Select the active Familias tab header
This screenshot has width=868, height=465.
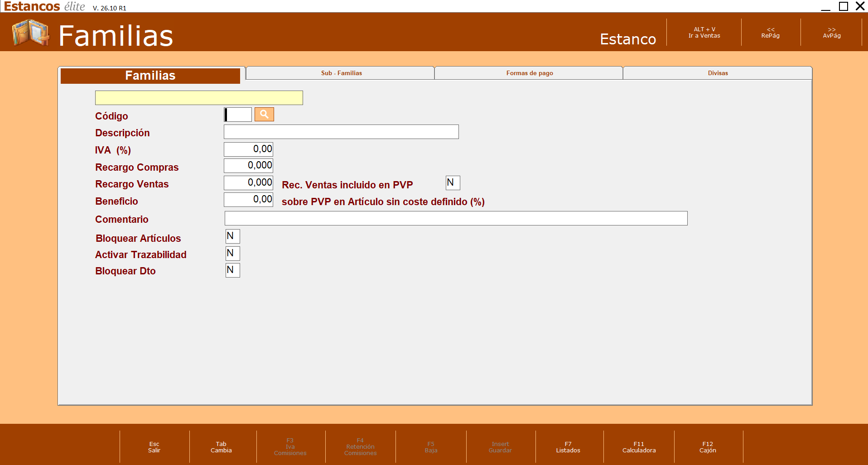150,76
